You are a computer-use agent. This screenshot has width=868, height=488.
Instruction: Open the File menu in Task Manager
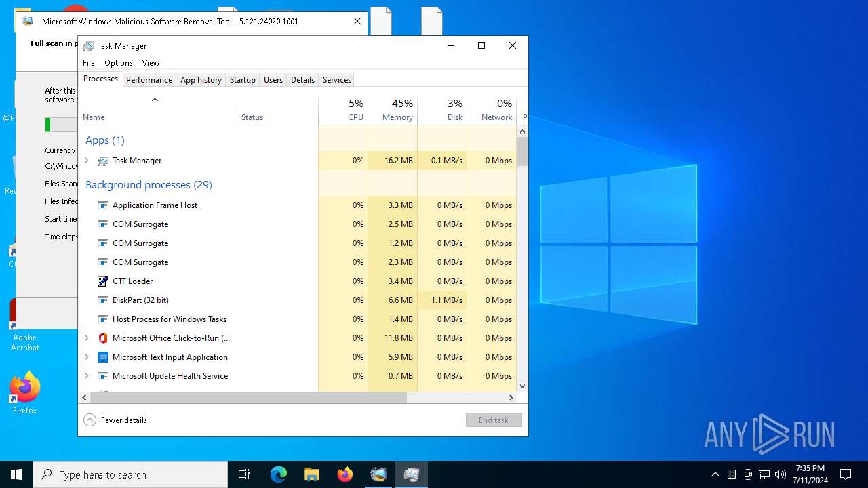coord(89,63)
